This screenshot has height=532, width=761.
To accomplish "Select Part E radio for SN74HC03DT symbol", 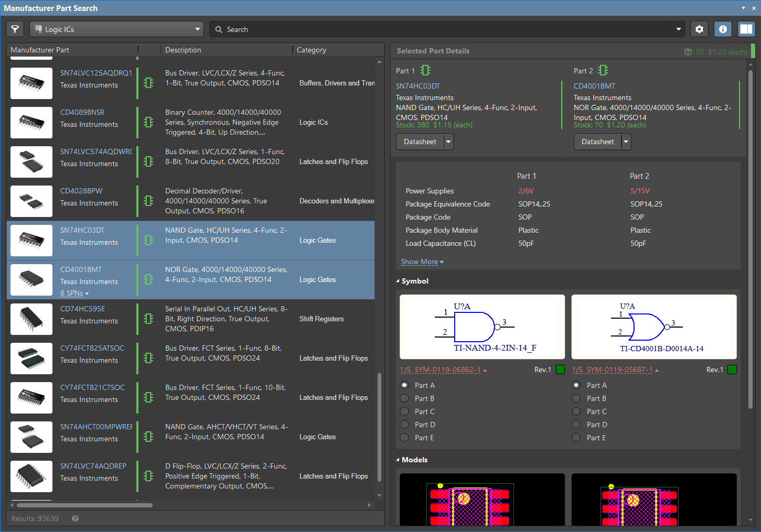I will [x=404, y=438].
